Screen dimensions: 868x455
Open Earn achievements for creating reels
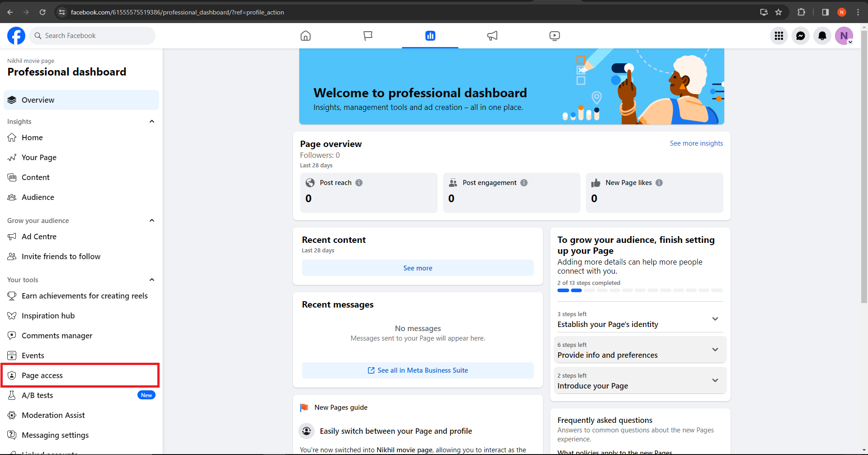click(81, 296)
